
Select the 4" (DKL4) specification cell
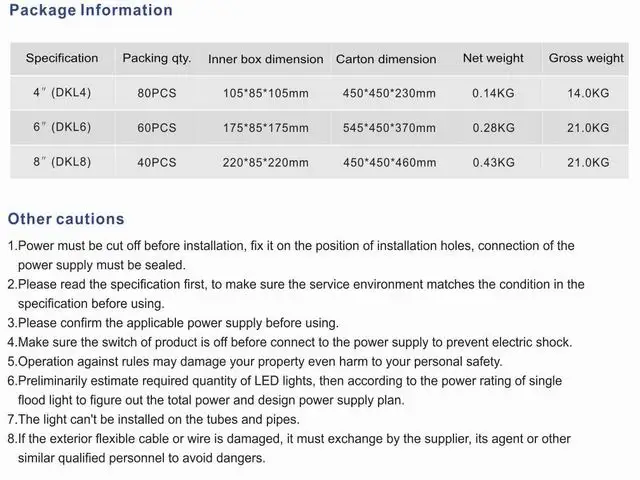point(62,93)
